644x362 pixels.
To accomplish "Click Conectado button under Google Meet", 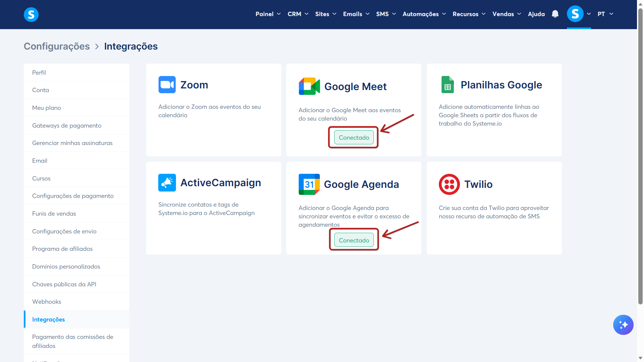I will point(354,138).
